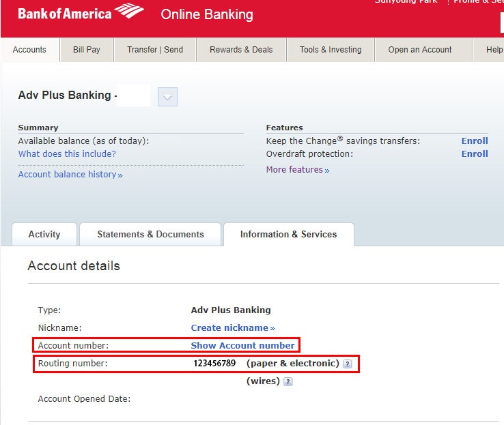504x425 pixels.
Task: Open the Transfer | Send tab
Action: 155,50
